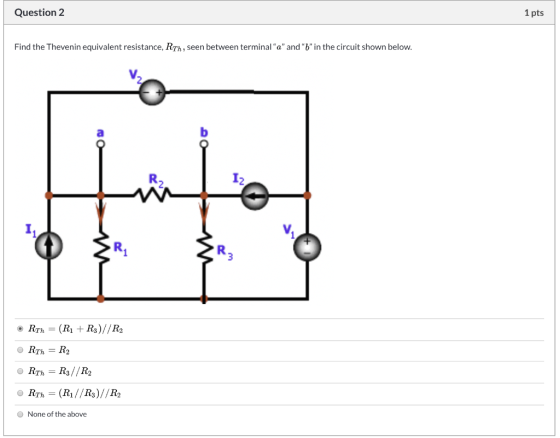Viewport: 560px width, 438px height.
Task: Click the R3 resistor zigzag symbol
Action: [x=205, y=247]
